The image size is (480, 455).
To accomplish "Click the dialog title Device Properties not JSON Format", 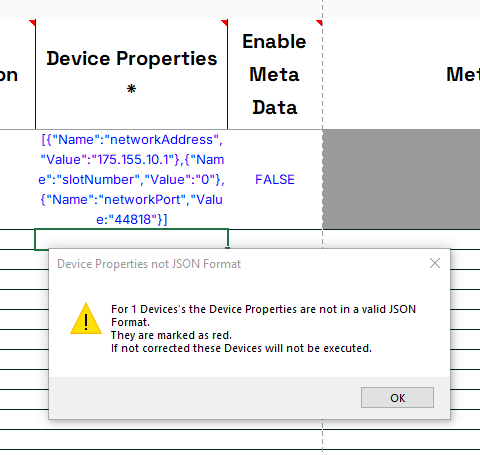I will coord(149,264).
